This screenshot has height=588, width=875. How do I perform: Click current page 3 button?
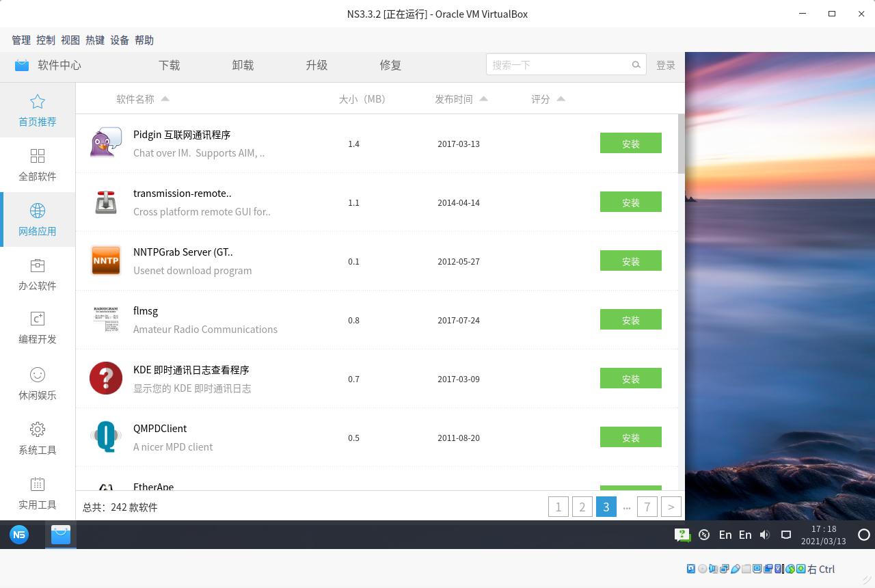(x=606, y=507)
